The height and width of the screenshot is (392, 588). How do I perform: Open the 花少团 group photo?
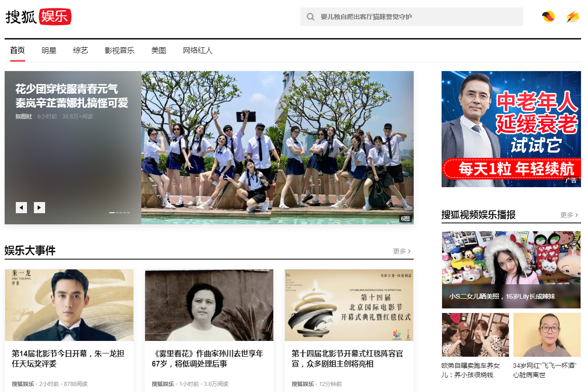click(277, 148)
